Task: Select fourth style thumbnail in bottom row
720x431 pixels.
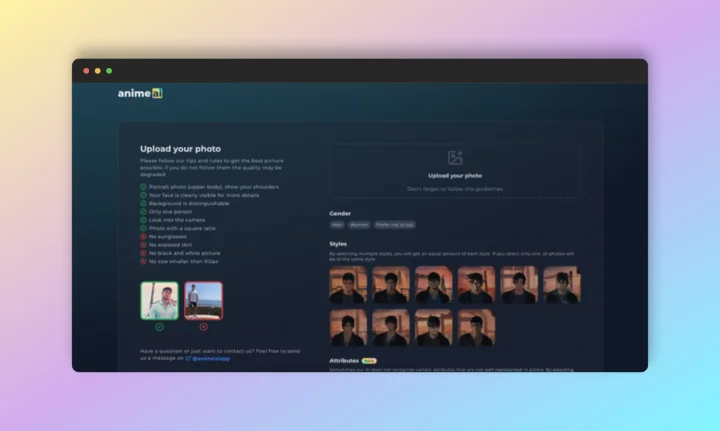Action: [x=476, y=327]
